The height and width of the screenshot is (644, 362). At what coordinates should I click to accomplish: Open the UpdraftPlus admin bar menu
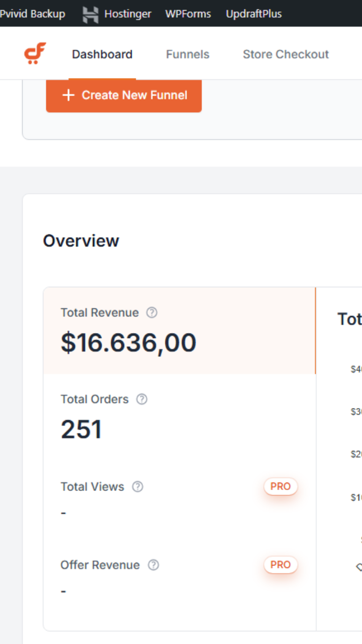(254, 14)
